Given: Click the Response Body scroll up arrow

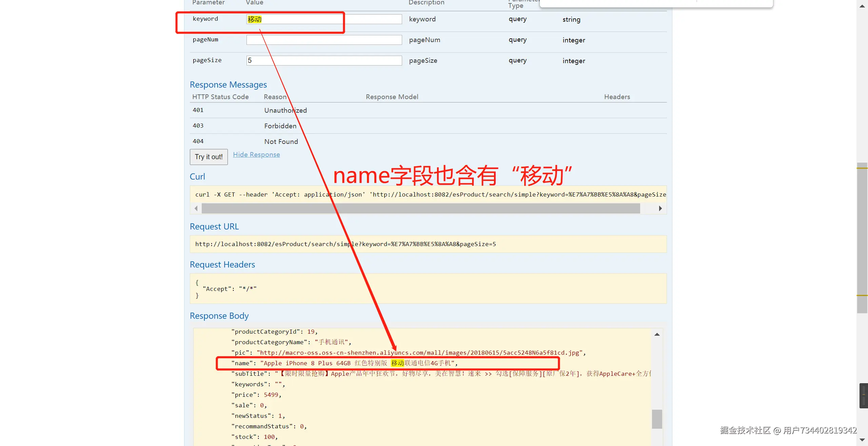Looking at the screenshot, I should (657, 335).
